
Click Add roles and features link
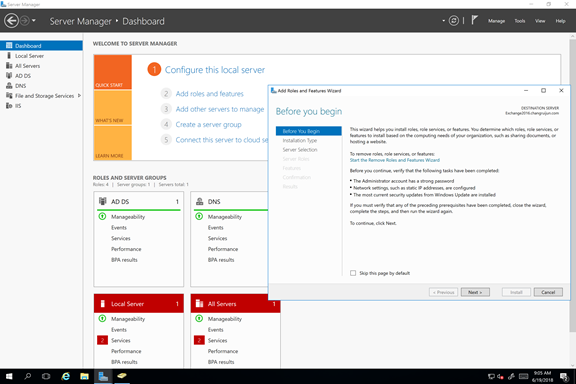click(x=209, y=94)
